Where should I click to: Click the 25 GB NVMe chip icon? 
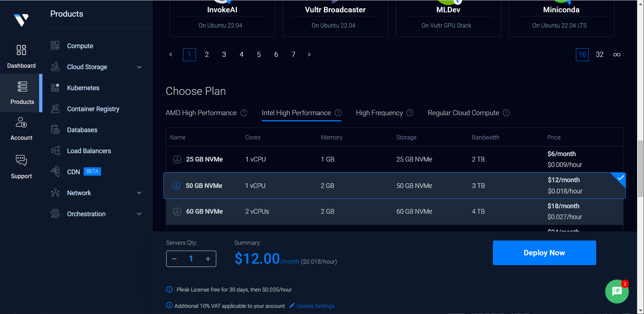pyautogui.click(x=177, y=159)
